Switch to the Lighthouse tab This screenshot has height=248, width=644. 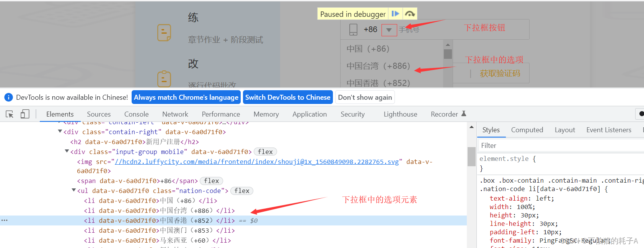click(400, 114)
